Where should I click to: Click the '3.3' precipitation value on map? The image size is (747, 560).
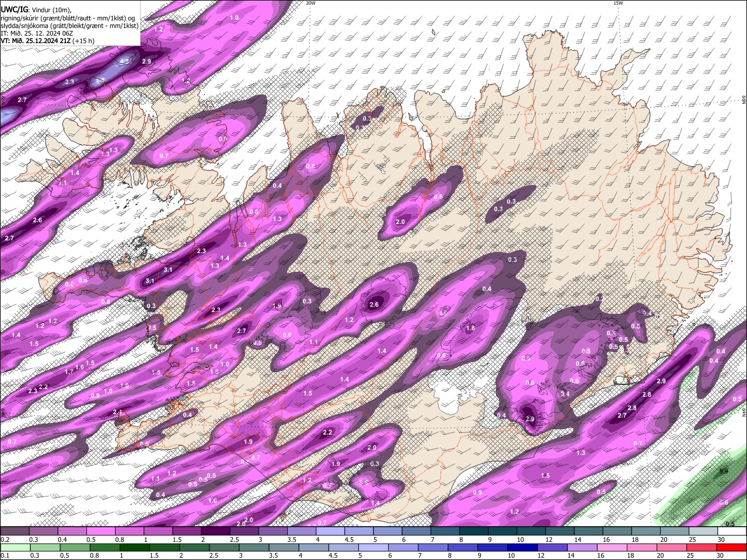pos(69,82)
